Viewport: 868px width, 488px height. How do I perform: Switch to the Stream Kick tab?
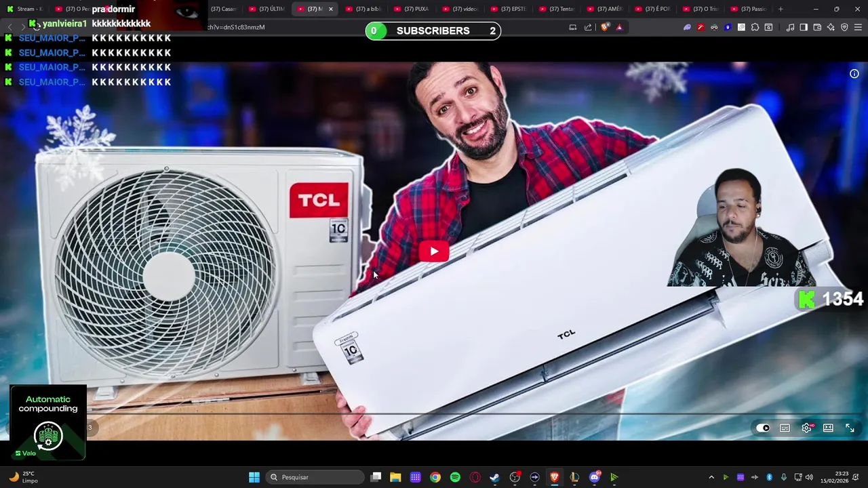tap(24, 9)
